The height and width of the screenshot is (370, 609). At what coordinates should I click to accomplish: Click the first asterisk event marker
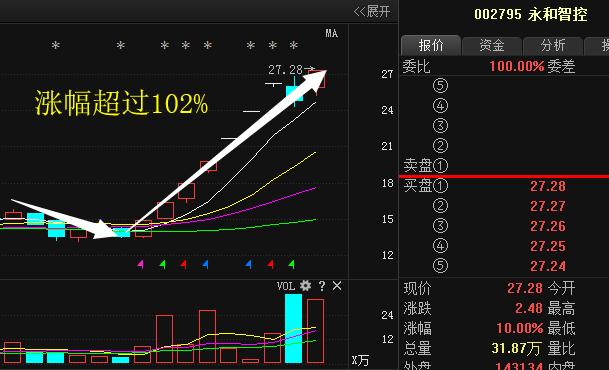[x=56, y=46]
